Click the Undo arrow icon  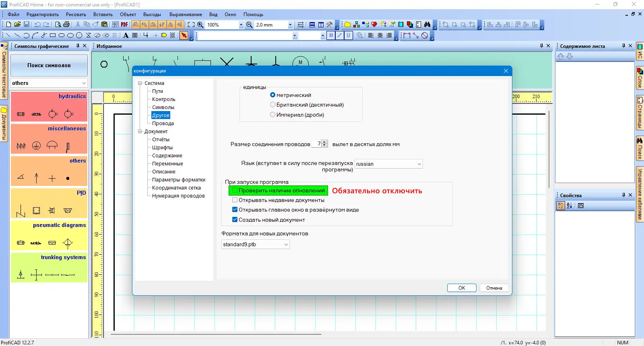click(37, 25)
